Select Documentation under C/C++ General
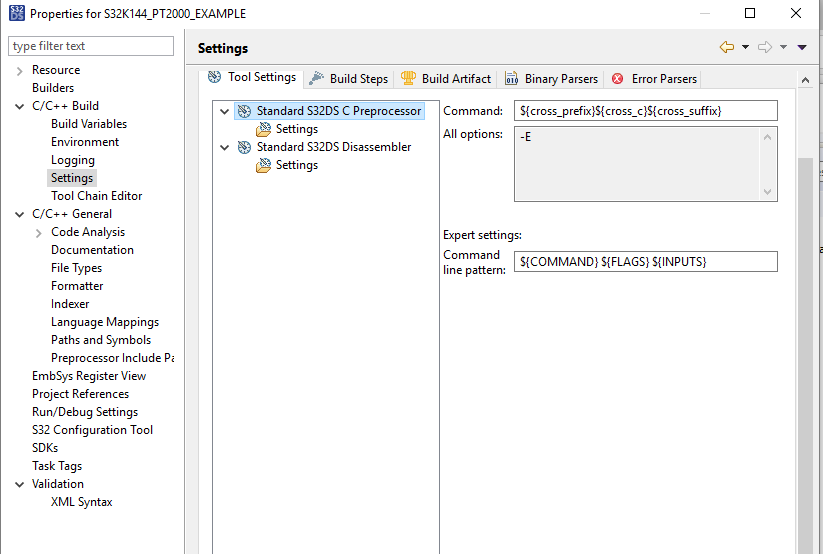The image size is (823, 554). pyautogui.click(x=92, y=250)
